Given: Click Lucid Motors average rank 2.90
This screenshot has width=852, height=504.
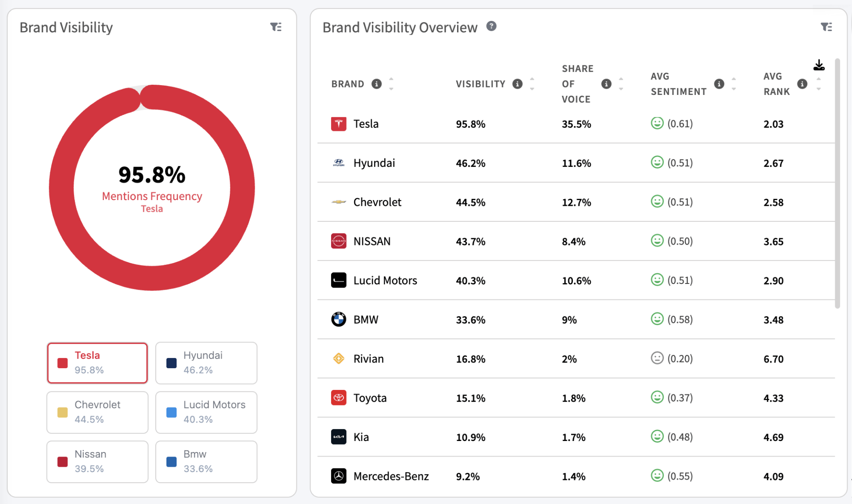Looking at the screenshot, I should [x=773, y=280].
